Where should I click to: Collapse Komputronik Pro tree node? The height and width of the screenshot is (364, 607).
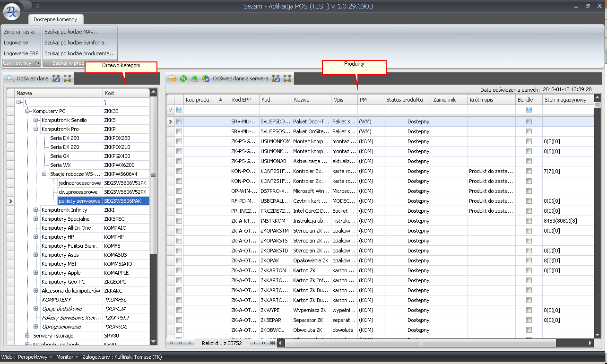pyautogui.click(x=36, y=129)
